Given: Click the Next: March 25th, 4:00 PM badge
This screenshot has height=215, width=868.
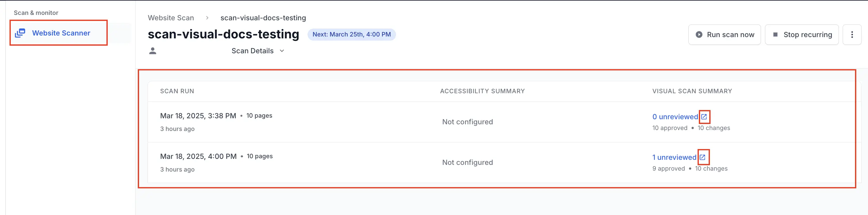Looking at the screenshot, I should 351,35.
